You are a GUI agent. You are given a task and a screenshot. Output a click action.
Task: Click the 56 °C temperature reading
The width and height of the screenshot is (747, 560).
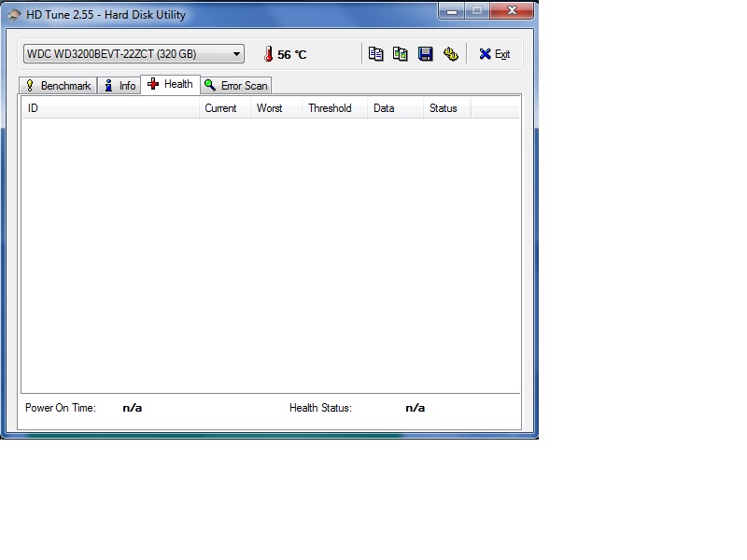[292, 55]
